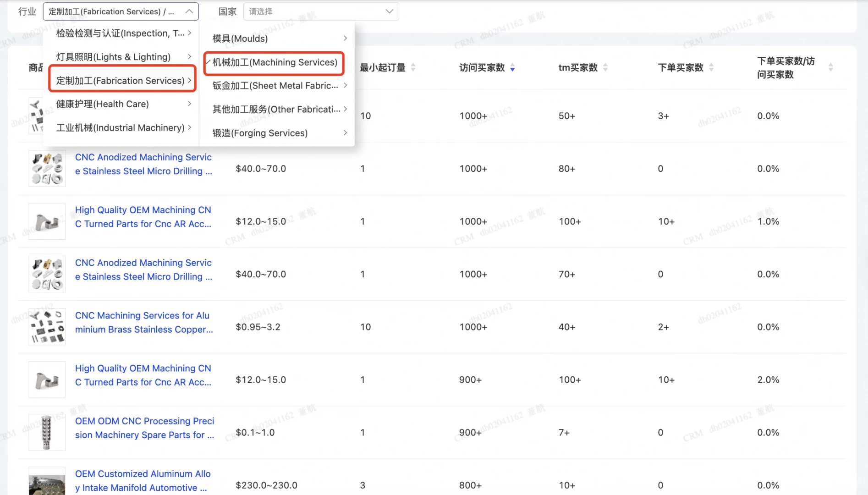Click chevron beside 其他加工服务(Other Fabricati...)
The height and width of the screenshot is (495, 868).
click(x=345, y=109)
